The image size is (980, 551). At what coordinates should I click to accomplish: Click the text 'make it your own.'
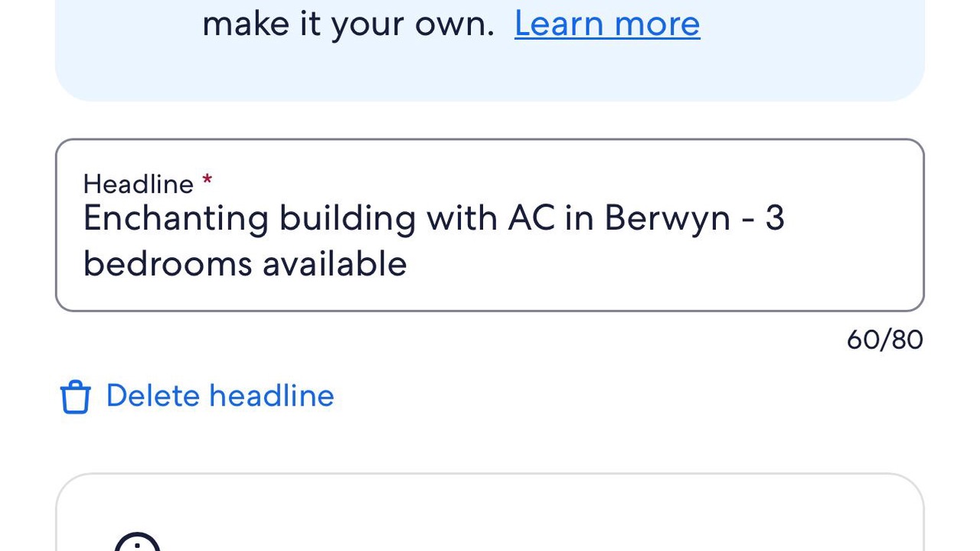(348, 24)
